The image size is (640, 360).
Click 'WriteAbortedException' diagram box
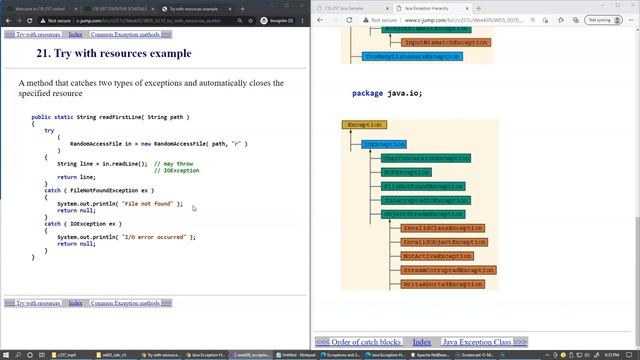(x=442, y=284)
